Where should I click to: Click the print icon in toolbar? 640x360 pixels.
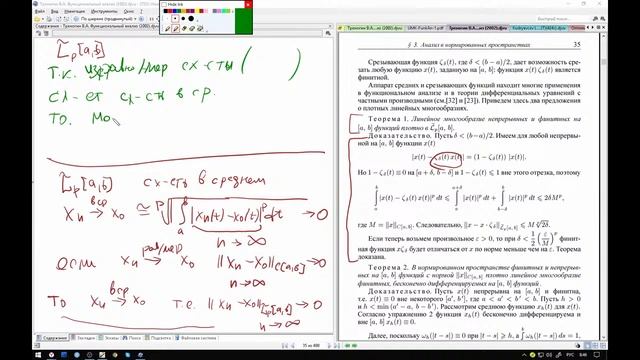click(x=49, y=19)
